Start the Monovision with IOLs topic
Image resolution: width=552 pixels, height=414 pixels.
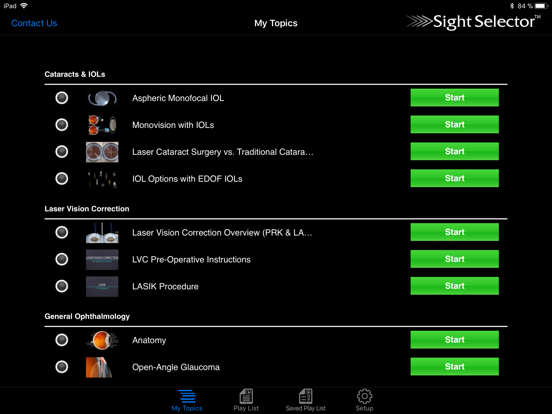(x=454, y=124)
